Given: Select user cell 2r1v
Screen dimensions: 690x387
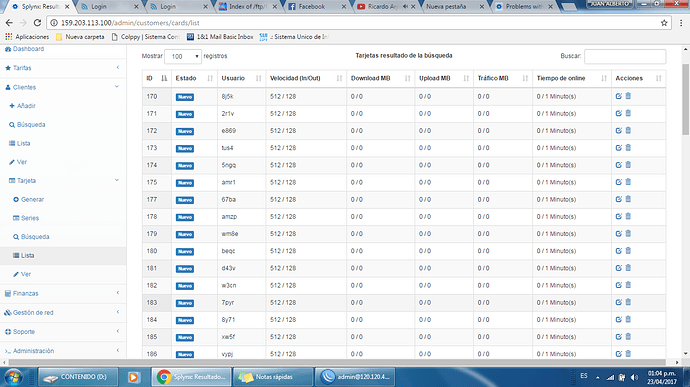Looking at the screenshot, I should [x=241, y=114].
